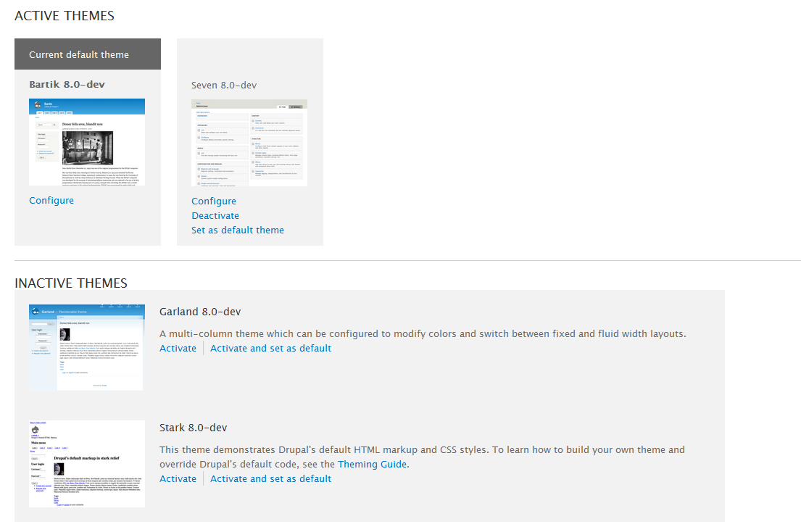The image size is (801, 532).
Task: Select the 'Garland 8.0-dev' title text
Action: (x=200, y=312)
